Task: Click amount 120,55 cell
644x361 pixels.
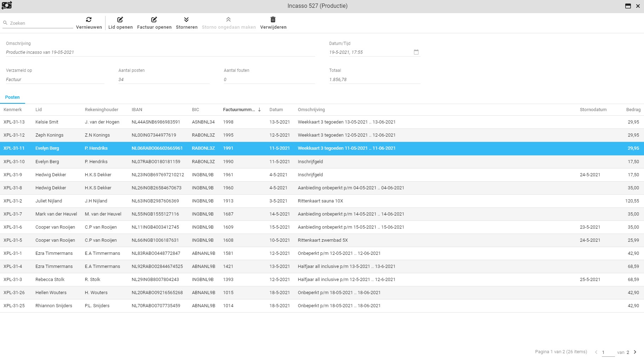Action: (x=632, y=201)
